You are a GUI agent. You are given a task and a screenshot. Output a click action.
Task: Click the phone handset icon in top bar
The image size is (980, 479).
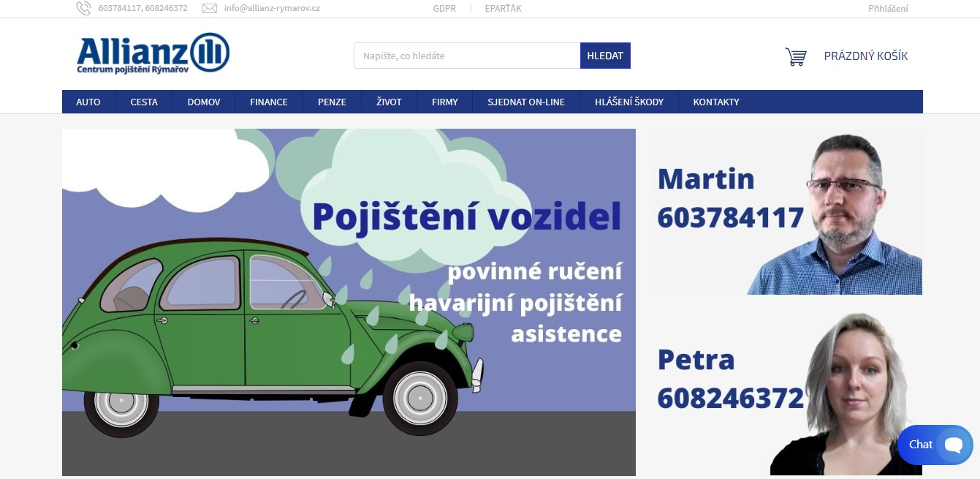[83, 9]
